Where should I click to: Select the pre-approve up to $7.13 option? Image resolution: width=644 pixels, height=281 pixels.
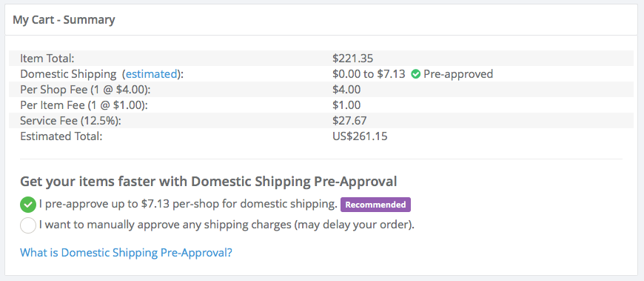[x=28, y=205]
